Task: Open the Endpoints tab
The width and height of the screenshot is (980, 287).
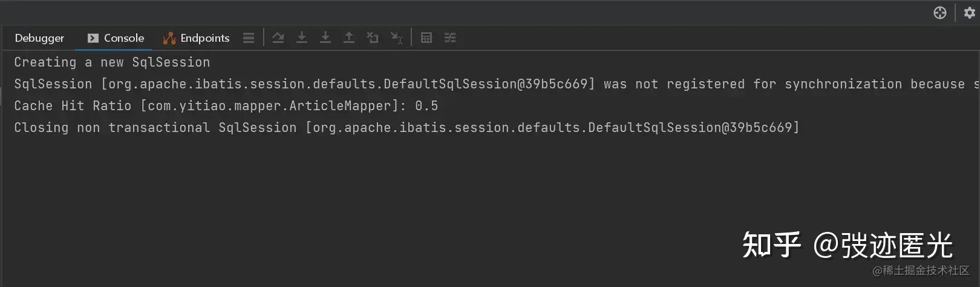Action: coord(197,38)
